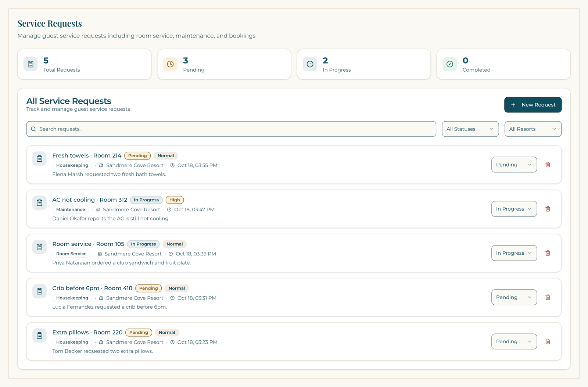Click Sandmere Cove Resort on AC request
The height and width of the screenshot is (387, 588).
pyautogui.click(x=132, y=209)
